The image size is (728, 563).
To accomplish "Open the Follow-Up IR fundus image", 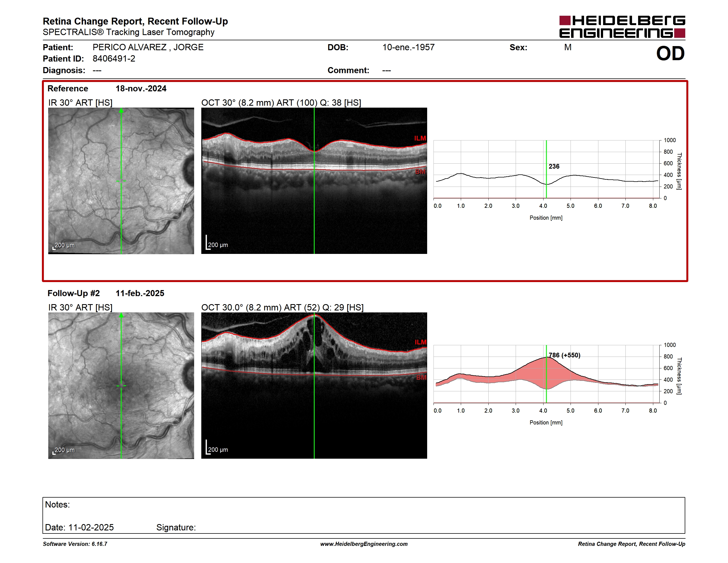I will [x=121, y=386].
